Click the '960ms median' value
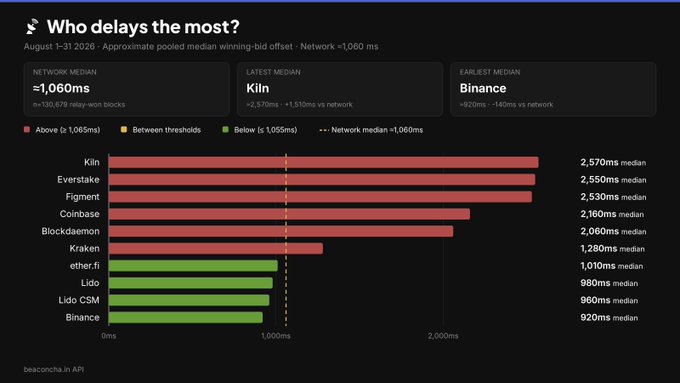This screenshot has width=680, height=383. click(609, 300)
